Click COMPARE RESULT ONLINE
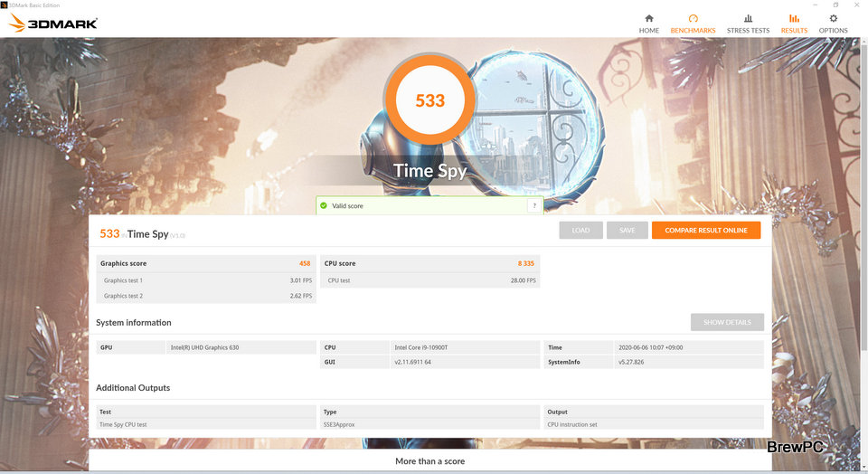This screenshot has width=868, height=474. pos(705,230)
